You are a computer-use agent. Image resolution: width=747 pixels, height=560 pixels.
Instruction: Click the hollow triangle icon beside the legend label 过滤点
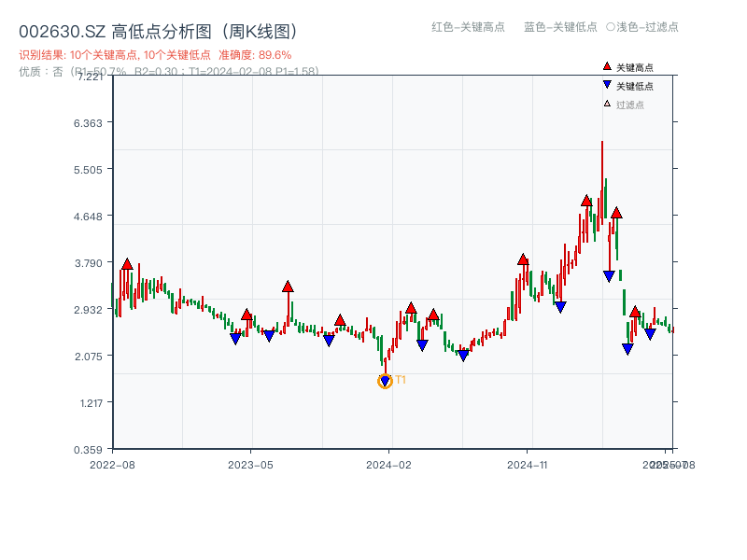607,104
